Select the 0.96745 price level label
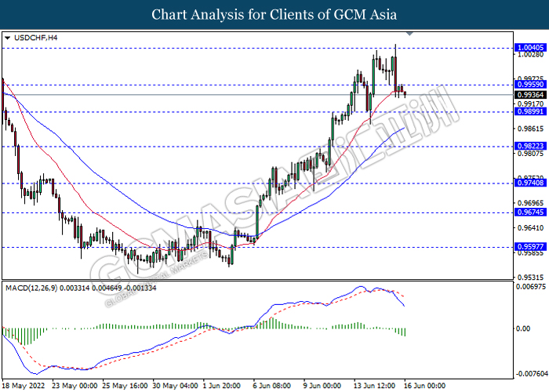The image size is (549, 392). point(530,212)
